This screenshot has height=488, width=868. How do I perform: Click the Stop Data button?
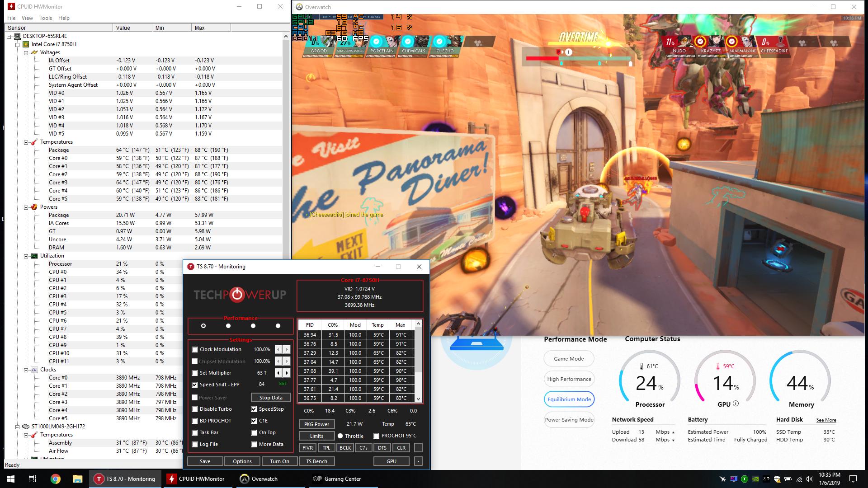271,398
